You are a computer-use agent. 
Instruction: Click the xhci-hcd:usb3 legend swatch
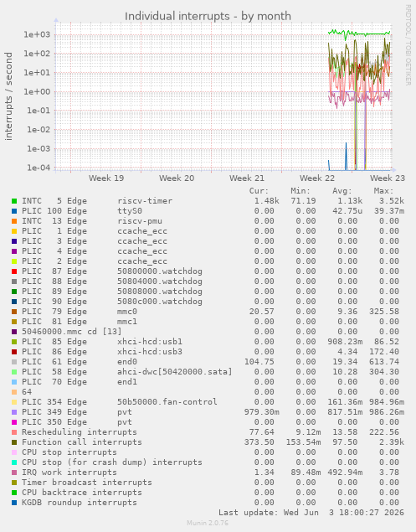(14, 352)
